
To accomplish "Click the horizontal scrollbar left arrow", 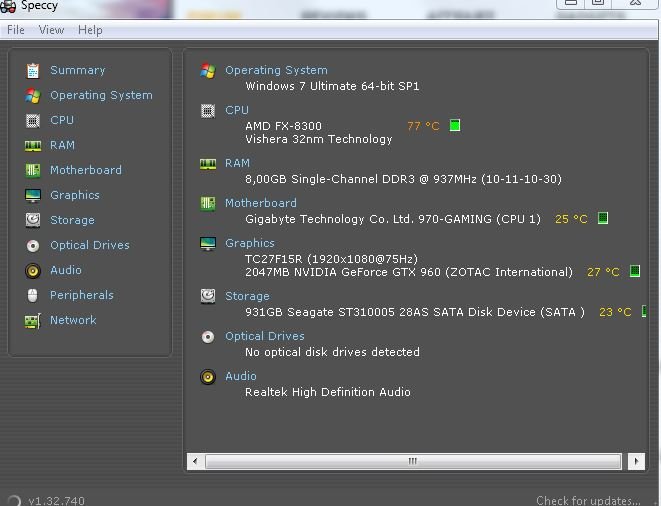I will (195, 461).
